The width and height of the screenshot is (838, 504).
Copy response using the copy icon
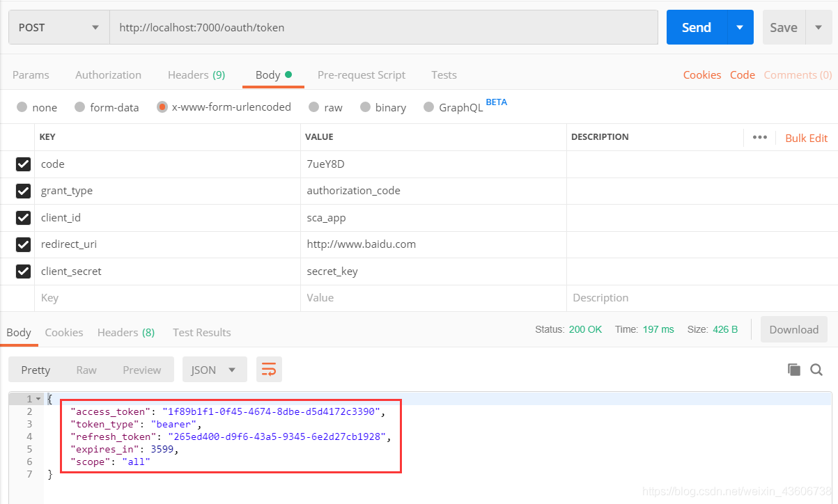pos(794,370)
